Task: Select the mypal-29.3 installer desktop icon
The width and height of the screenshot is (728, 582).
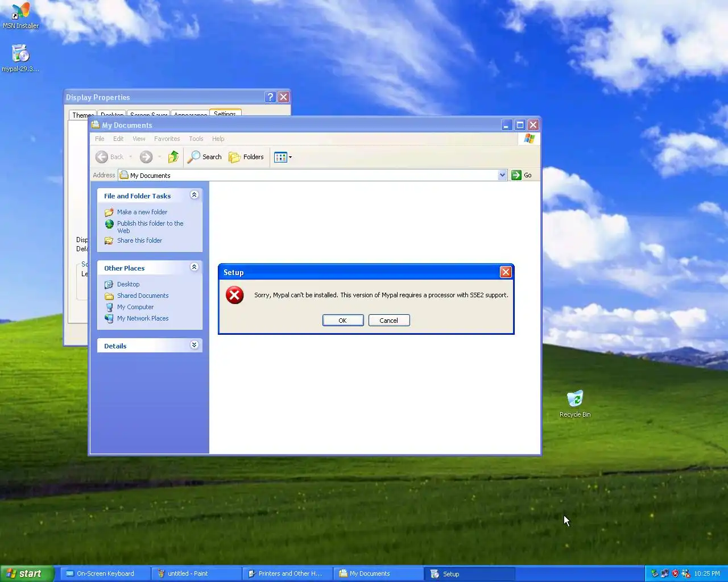Action: click(x=20, y=59)
